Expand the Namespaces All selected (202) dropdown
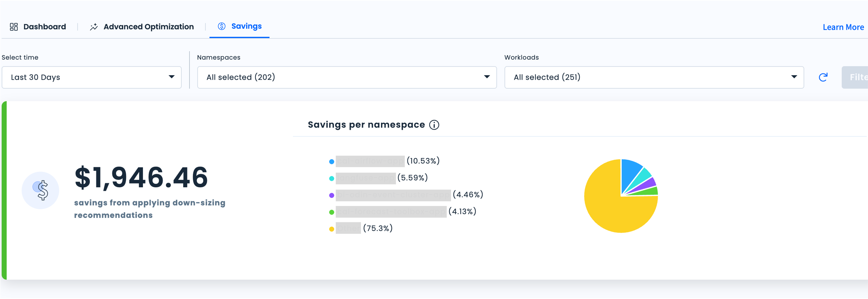The image size is (868, 299). click(x=347, y=78)
